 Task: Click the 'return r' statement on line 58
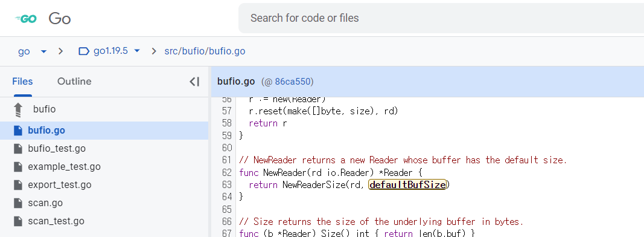[x=268, y=123]
